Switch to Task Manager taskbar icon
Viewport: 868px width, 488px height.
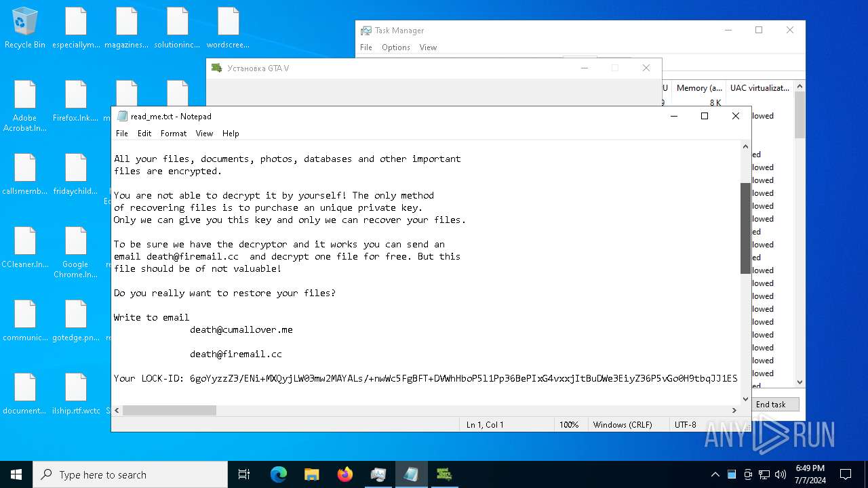[378, 474]
